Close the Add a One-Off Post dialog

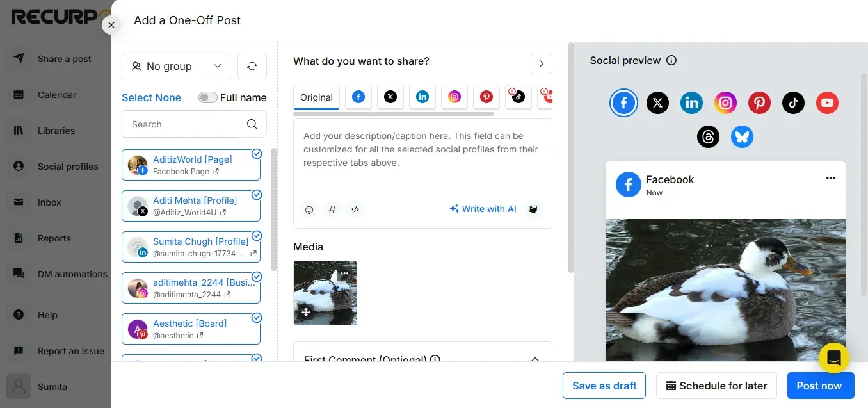point(111,25)
